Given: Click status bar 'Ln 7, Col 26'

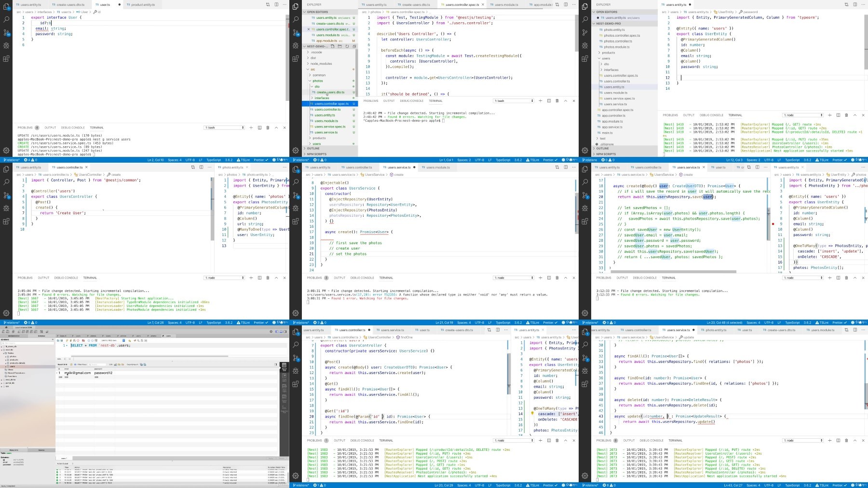Looking at the screenshot, I should (156, 322).
